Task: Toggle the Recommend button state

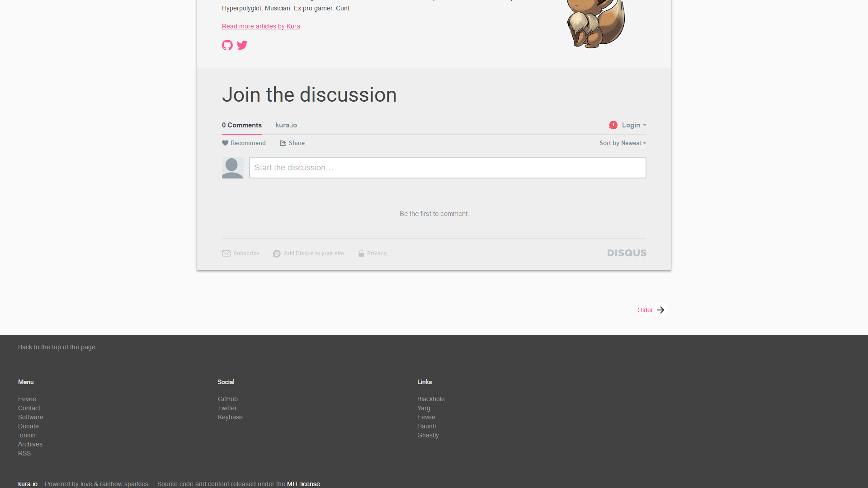Action: point(243,143)
